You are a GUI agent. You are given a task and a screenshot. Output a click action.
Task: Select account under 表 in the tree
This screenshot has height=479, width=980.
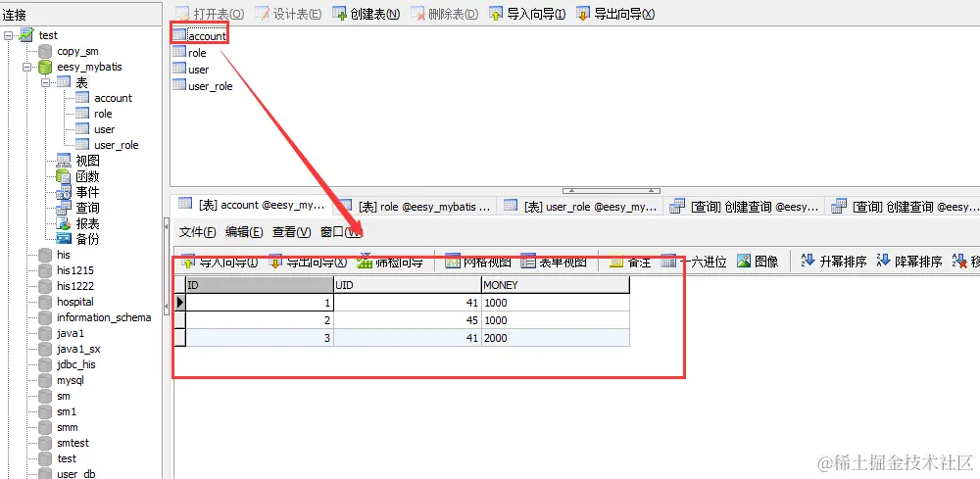(104, 98)
